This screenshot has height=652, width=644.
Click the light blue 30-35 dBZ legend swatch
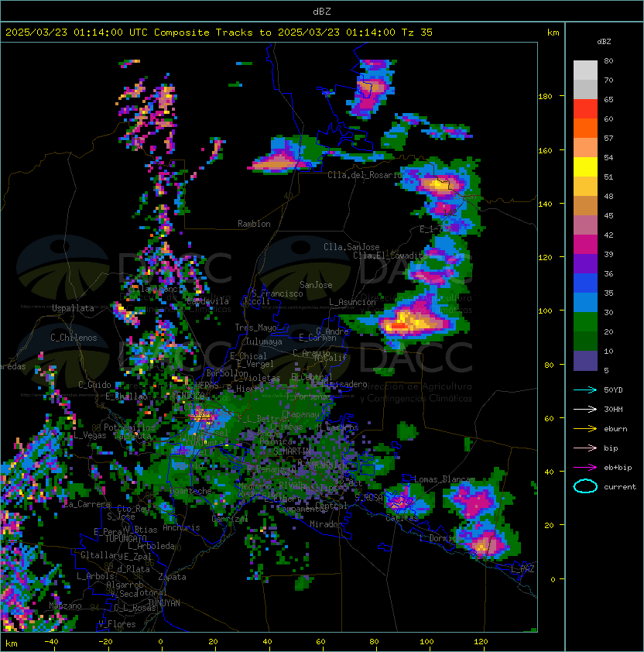[585, 303]
